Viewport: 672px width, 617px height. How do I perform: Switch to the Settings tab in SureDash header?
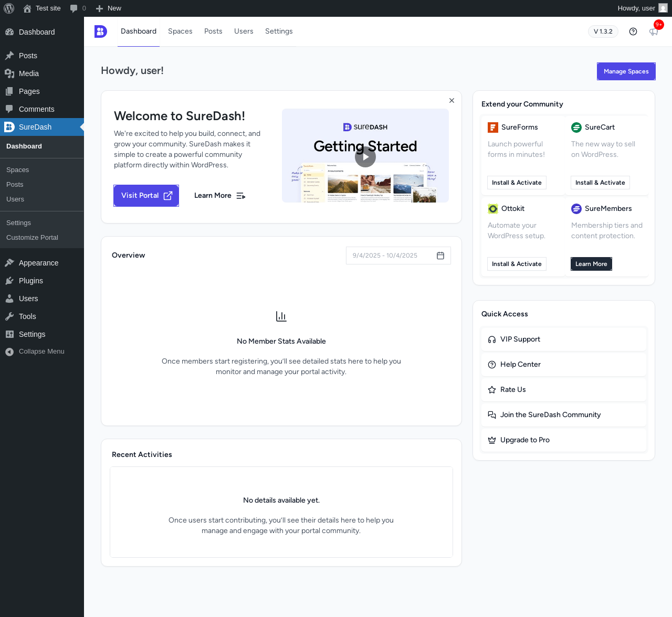pos(279,31)
